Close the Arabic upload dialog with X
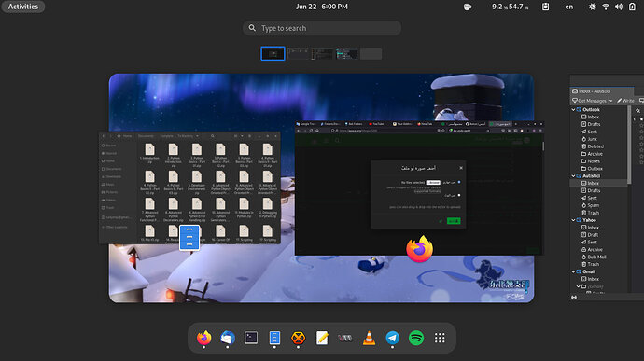Image resolution: width=644 pixels, height=361 pixels. (461, 168)
